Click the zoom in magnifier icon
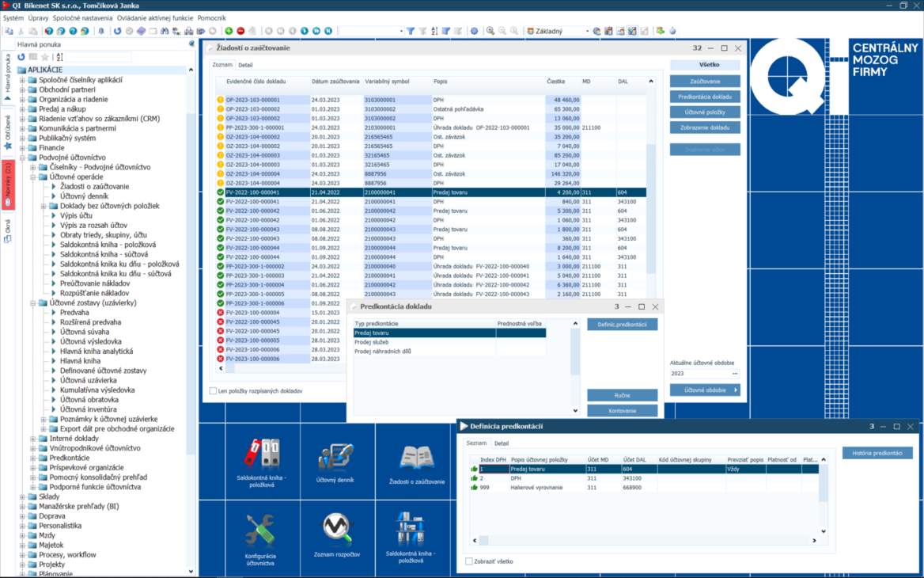Viewport: 924px width, 578px height. [x=490, y=31]
